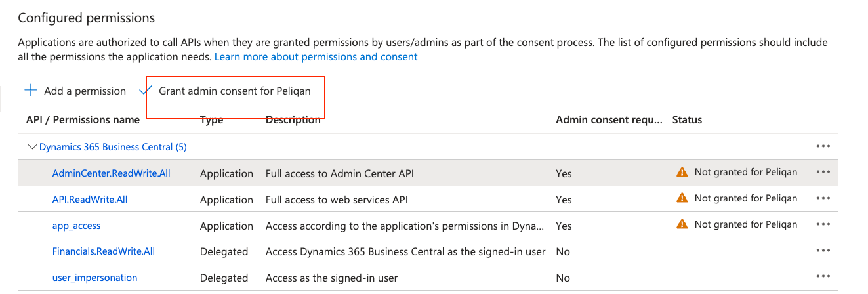Image resolution: width=868 pixels, height=294 pixels.
Task: Click 'Access according to the application's permissions' description
Action: [405, 226]
